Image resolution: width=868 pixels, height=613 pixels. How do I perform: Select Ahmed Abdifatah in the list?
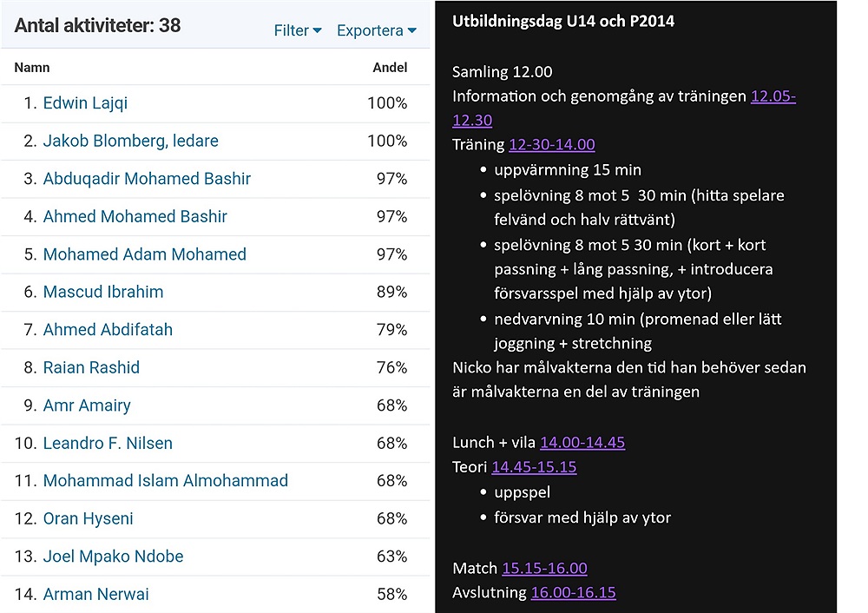[x=108, y=330]
